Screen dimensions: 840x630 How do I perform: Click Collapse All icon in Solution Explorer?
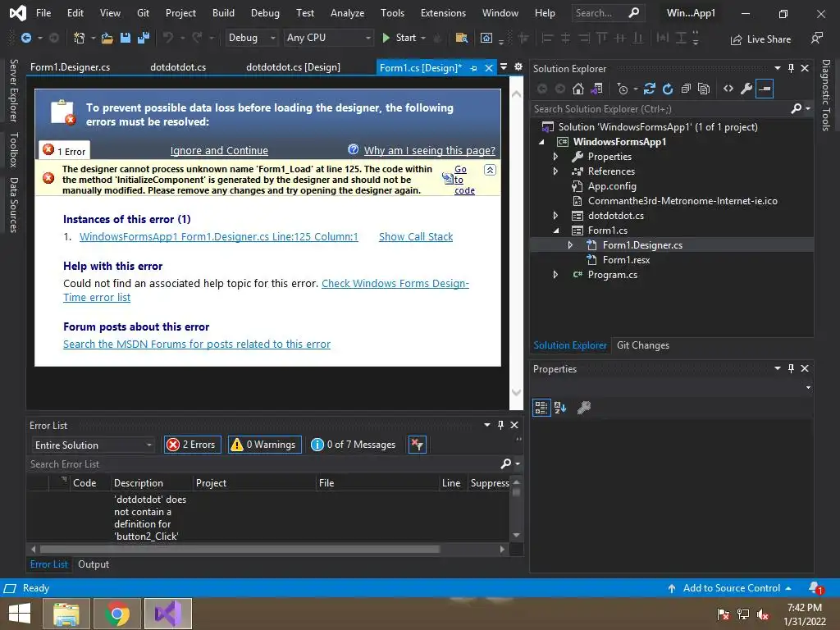click(686, 89)
